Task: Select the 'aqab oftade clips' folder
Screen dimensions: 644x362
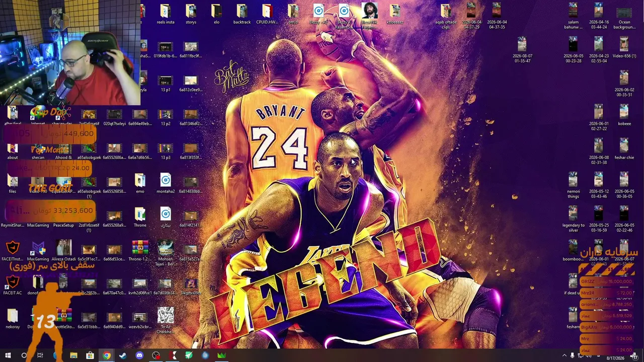Action: point(446,17)
